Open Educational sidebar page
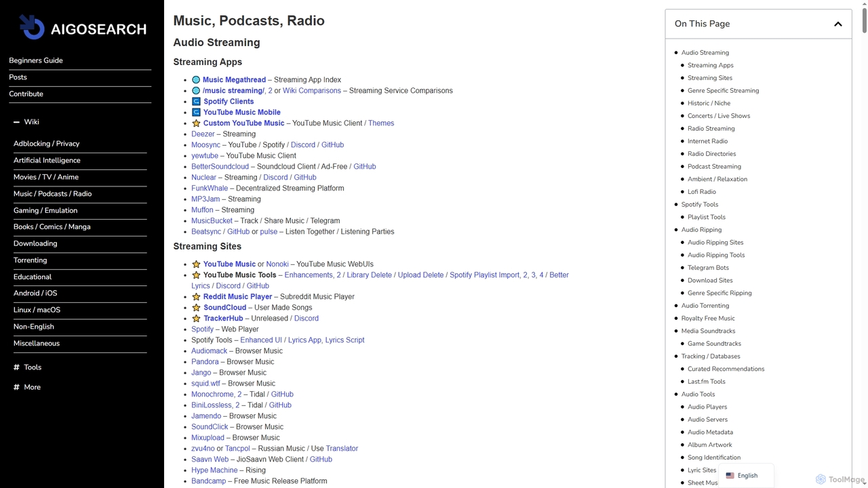Viewport: 868px width, 488px height. pos(33,277)
